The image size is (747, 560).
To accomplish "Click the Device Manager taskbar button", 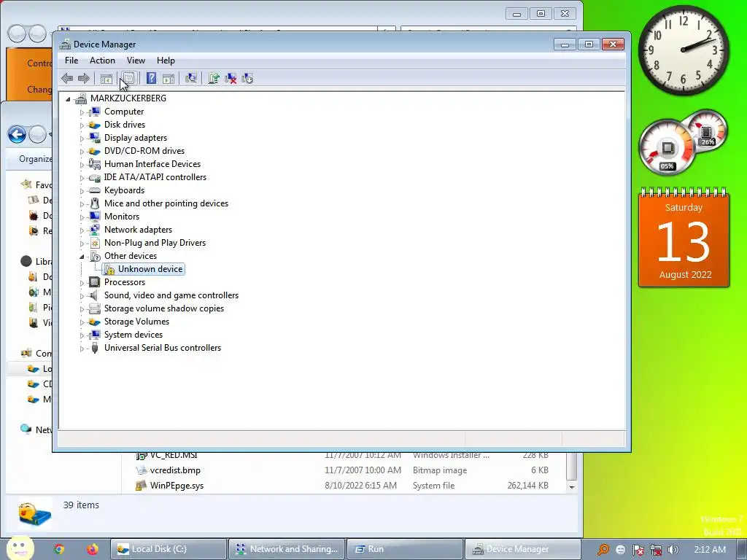I will coord(523,549).
